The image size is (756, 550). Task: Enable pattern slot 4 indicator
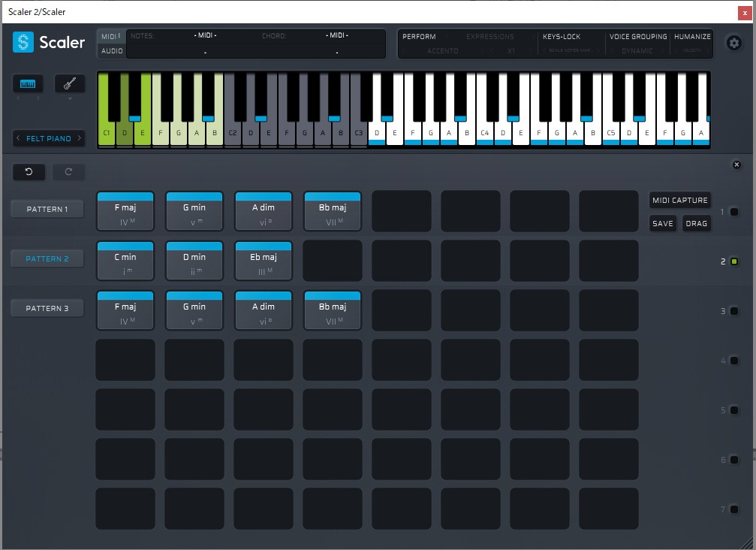(x=733, y=361)
